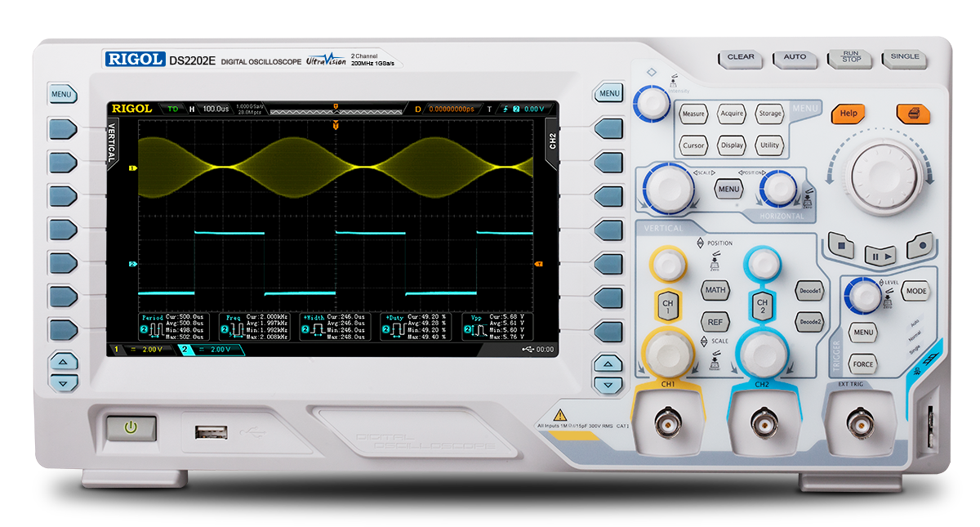Select the orange trigger level marker at screen edge
980x527 pixels.
pyautogui.click(x=539, y=264)
